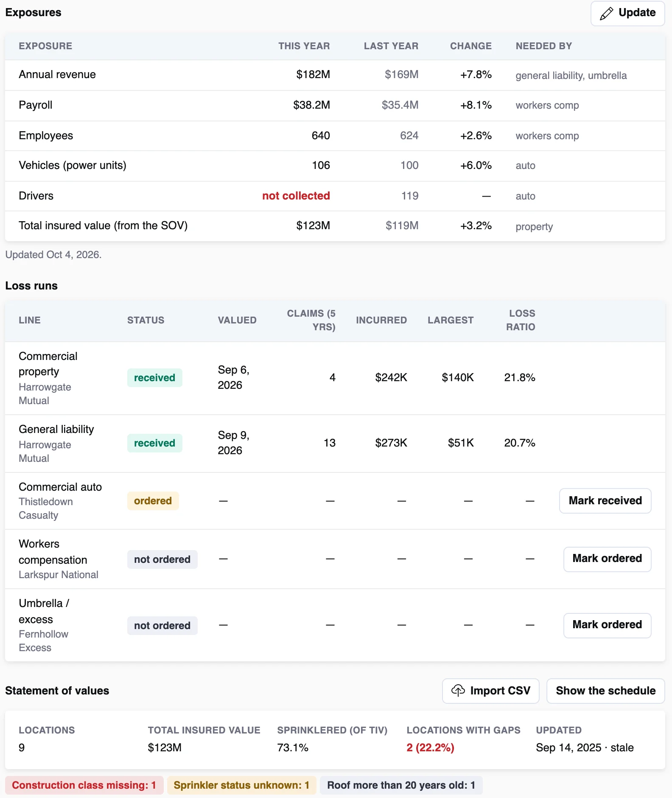Mark Umbrella / excess loss run ordered
The image size is (672, 798).
coord(607,625)
